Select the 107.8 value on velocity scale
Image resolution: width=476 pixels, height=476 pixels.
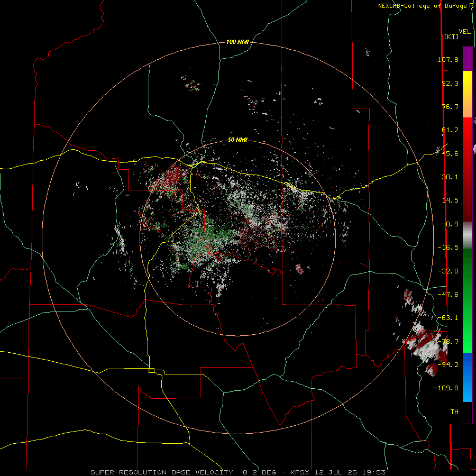tap(448, 59)
